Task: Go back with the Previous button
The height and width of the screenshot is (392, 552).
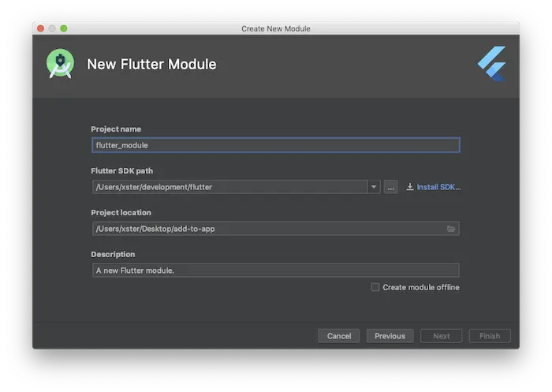Action: (x=390, y=336)
